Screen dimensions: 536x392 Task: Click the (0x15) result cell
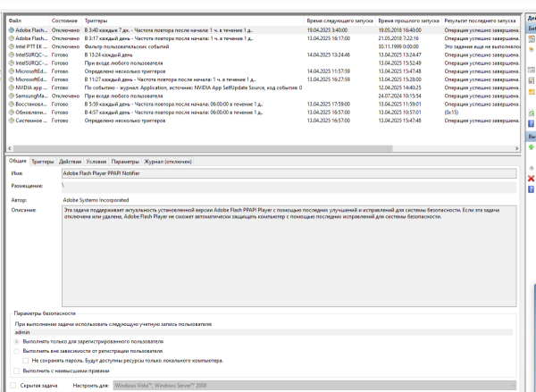point(451,113)
